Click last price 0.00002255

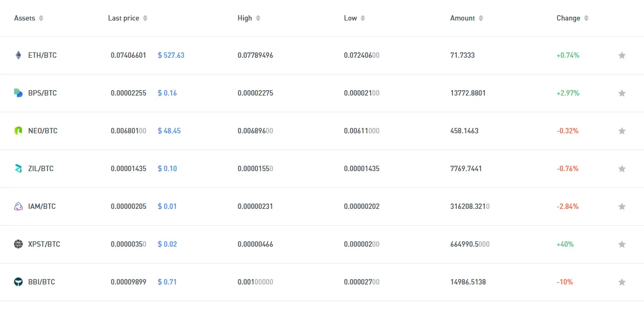pos(128,93)
